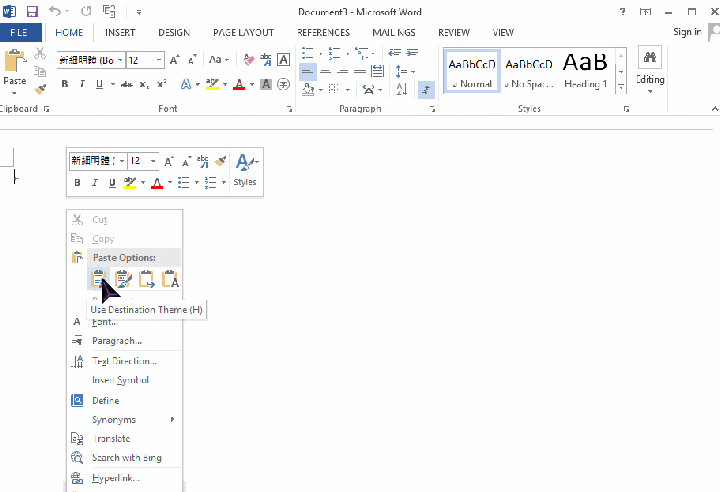The height and width of the screenshot is (492, 720).
Task: Click the Decrease Indent icon
Action: (x=394, y=53)
